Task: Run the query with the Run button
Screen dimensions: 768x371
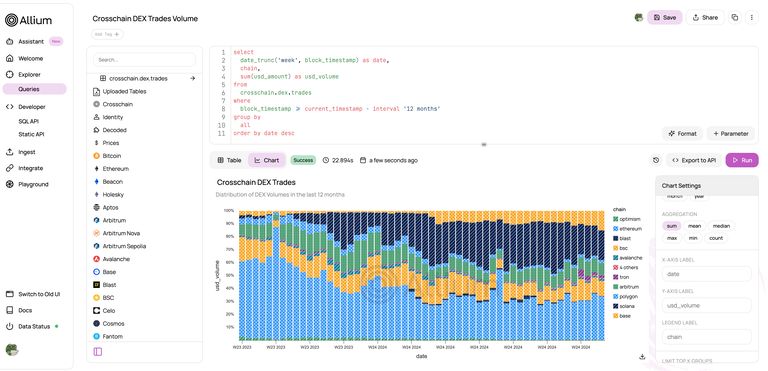Action: point(742,160)
